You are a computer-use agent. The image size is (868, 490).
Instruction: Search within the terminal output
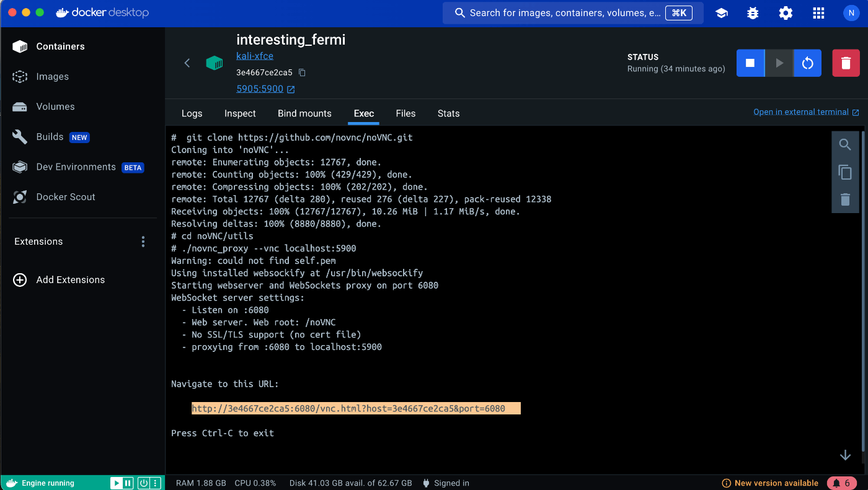[845, 145]
